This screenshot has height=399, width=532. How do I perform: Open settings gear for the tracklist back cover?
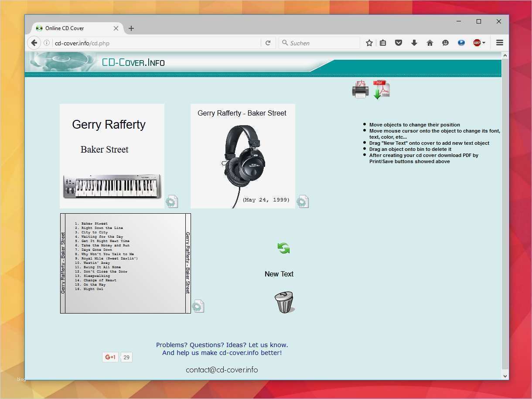point(198,306)
